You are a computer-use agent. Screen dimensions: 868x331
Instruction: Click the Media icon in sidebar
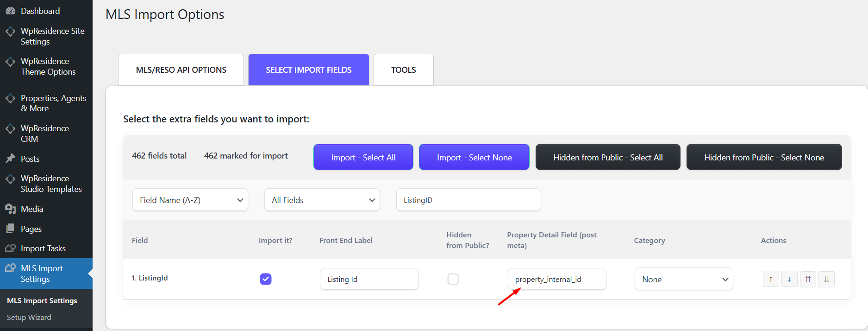coord(10,209)
